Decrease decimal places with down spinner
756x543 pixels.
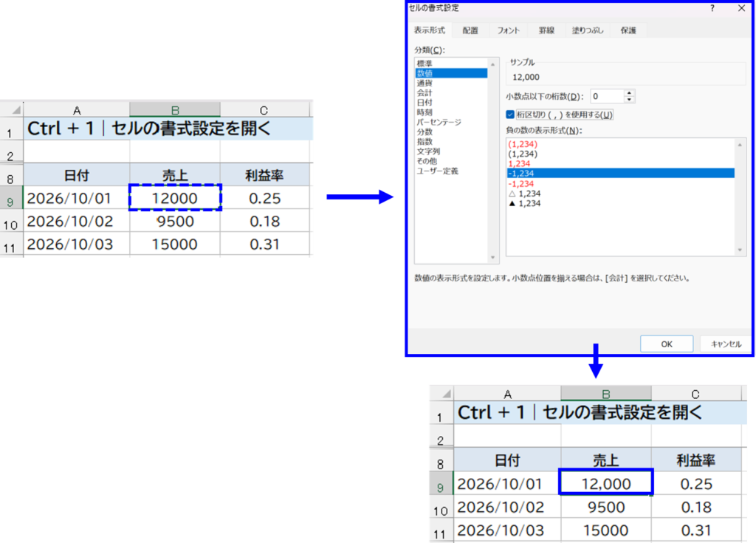[629, 100]
